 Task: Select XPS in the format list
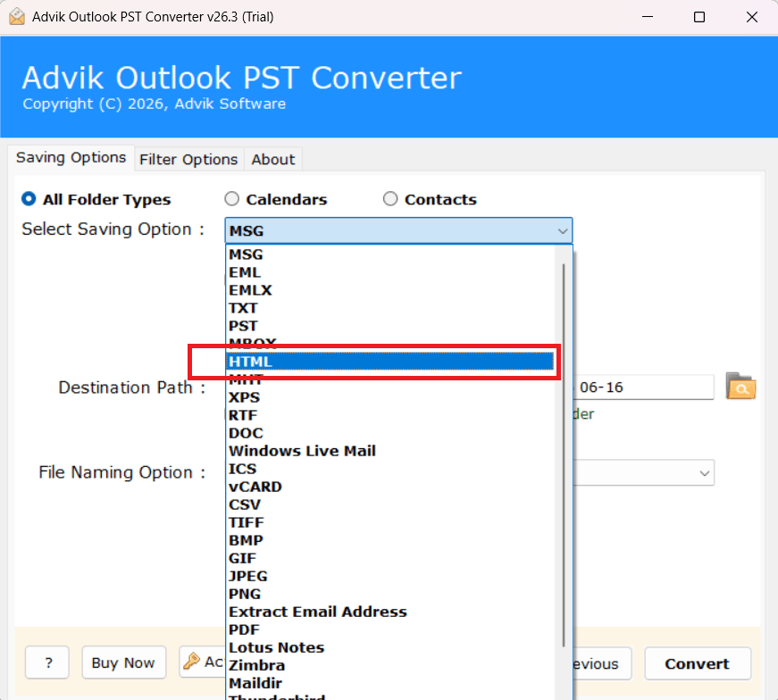point(390,397)
